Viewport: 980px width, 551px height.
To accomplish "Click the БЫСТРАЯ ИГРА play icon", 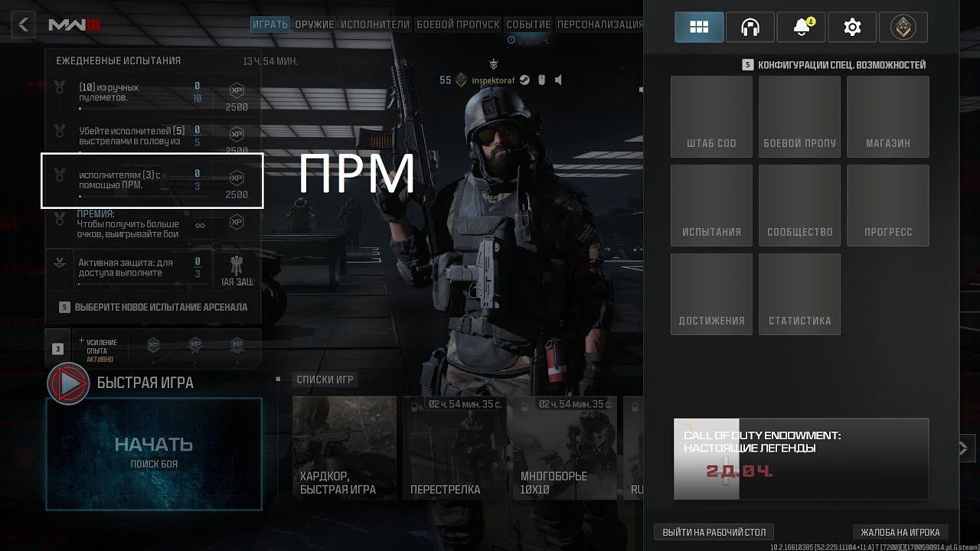I will (x=68, y=383).
